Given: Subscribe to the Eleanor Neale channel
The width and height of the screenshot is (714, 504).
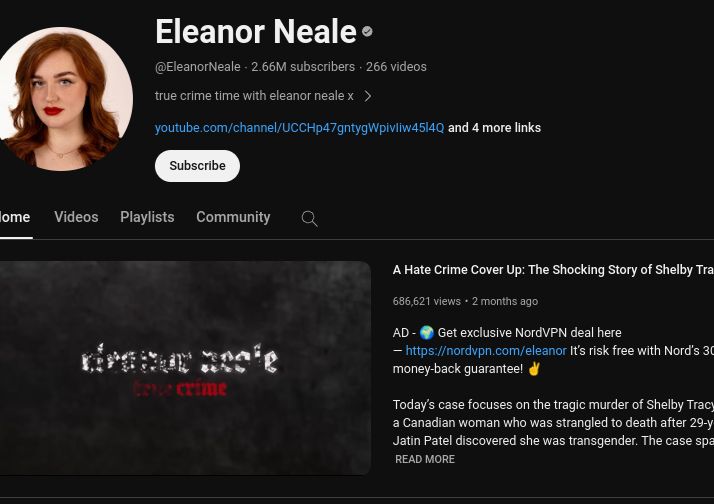Looking at the screenshot, I should point(197,166).
